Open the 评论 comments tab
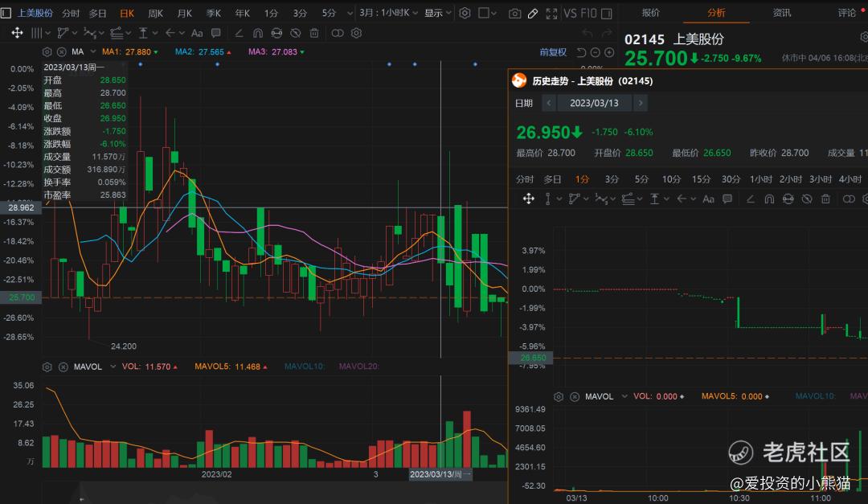 (846, 12)
